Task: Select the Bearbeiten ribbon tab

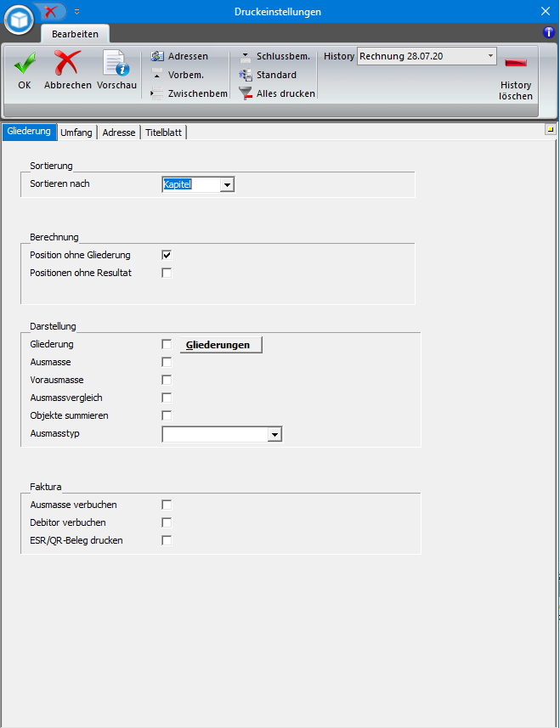Action: tap(76, 34)
